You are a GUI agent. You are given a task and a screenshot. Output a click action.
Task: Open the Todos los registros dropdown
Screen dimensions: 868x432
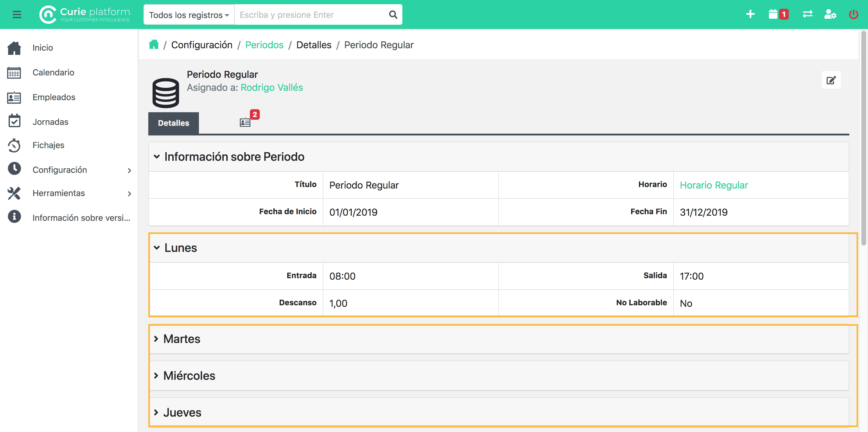pos(189,15)
